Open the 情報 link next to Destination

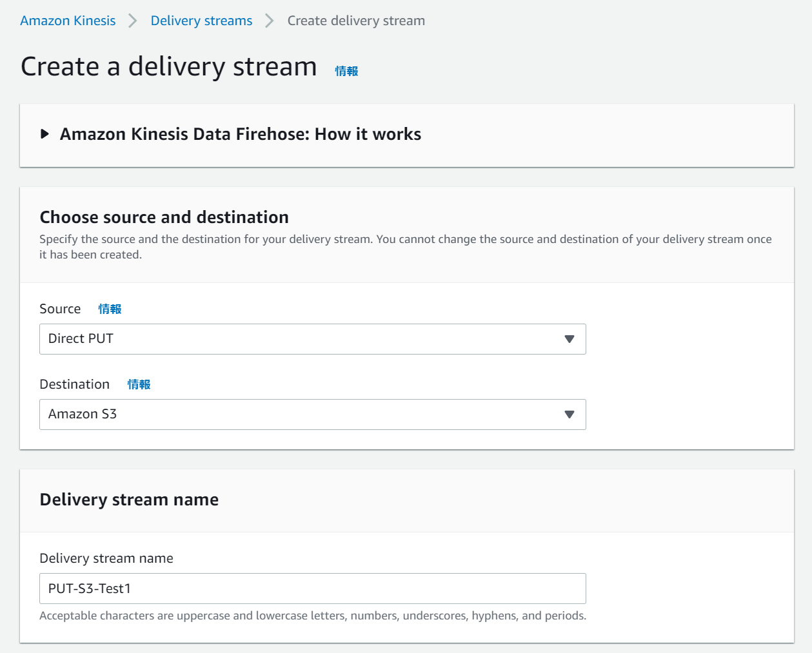[139, 384]
